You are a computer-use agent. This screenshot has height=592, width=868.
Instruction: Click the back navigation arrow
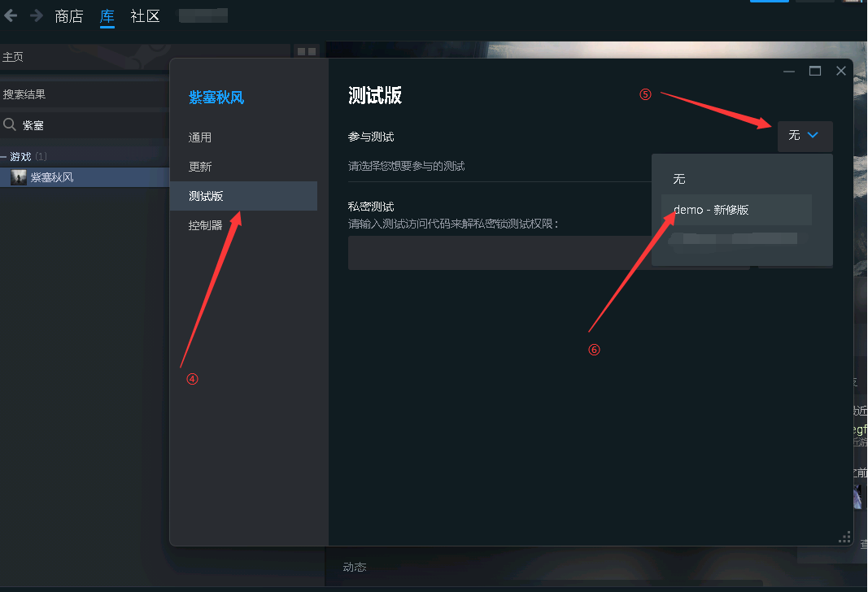tap(11, 15)
